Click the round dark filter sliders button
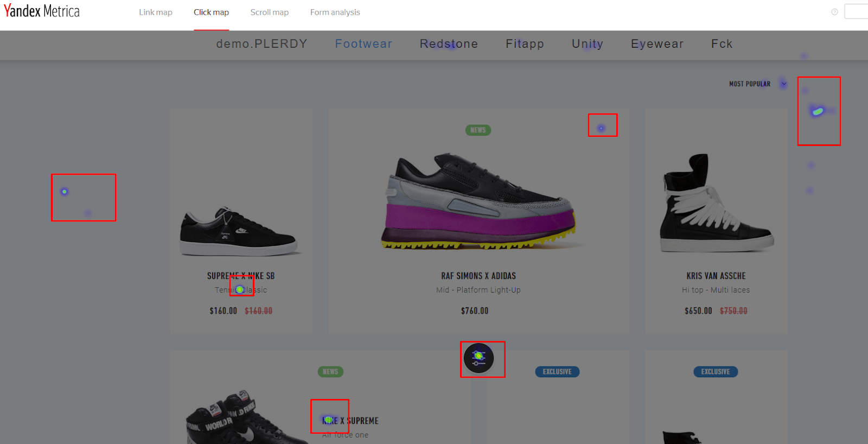This screenshot has width=868, height=444. pyautogui.click(x=478, y=358)
